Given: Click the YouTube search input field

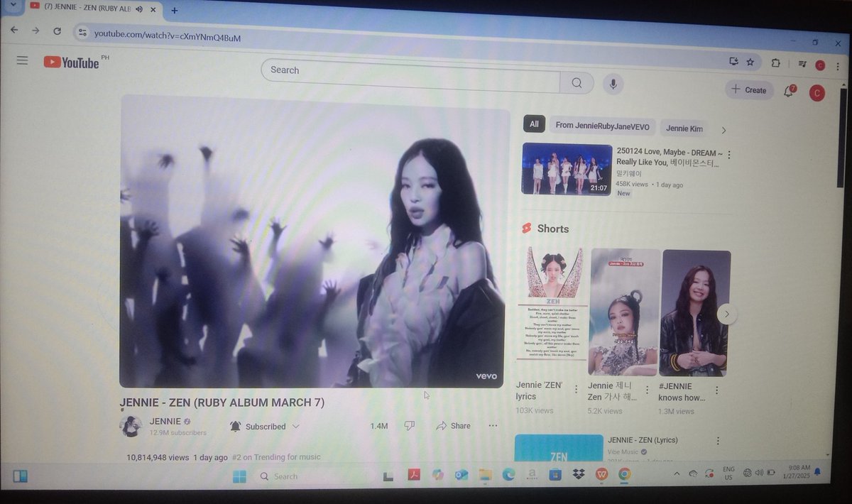Looking at the screenshot, I should 410,75.
